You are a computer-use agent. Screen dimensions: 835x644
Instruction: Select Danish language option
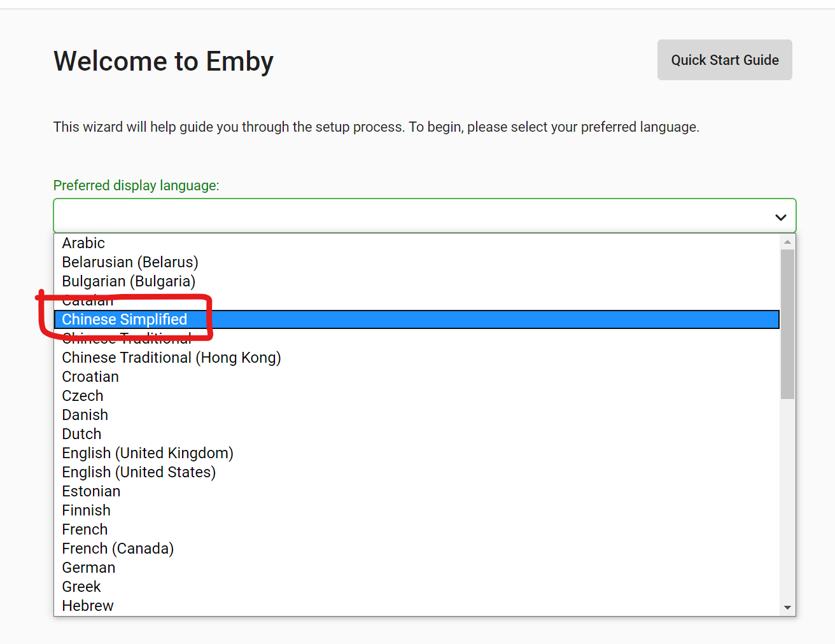85,415
